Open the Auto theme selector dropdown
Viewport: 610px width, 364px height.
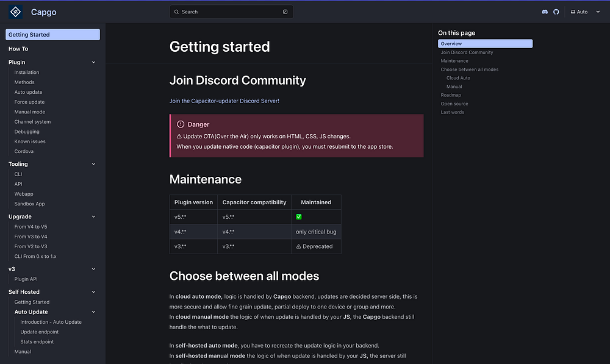584,12
